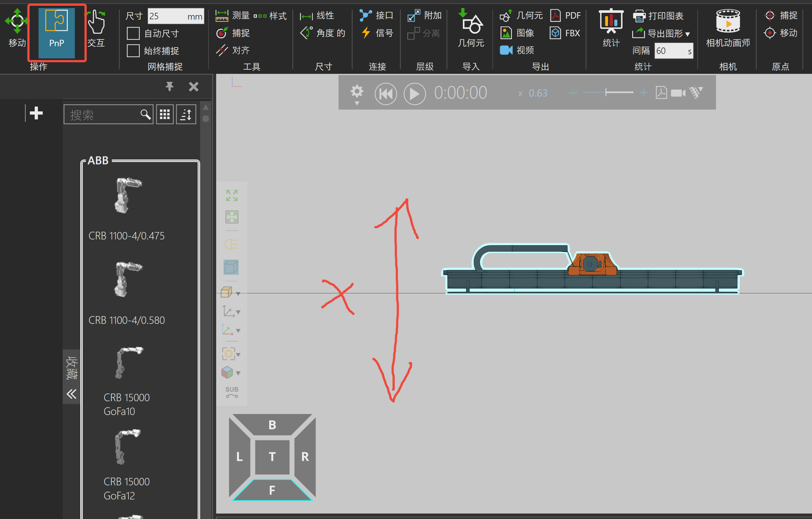Open 统计 statistics
This screenshot has height=519, width=812.
611,28
